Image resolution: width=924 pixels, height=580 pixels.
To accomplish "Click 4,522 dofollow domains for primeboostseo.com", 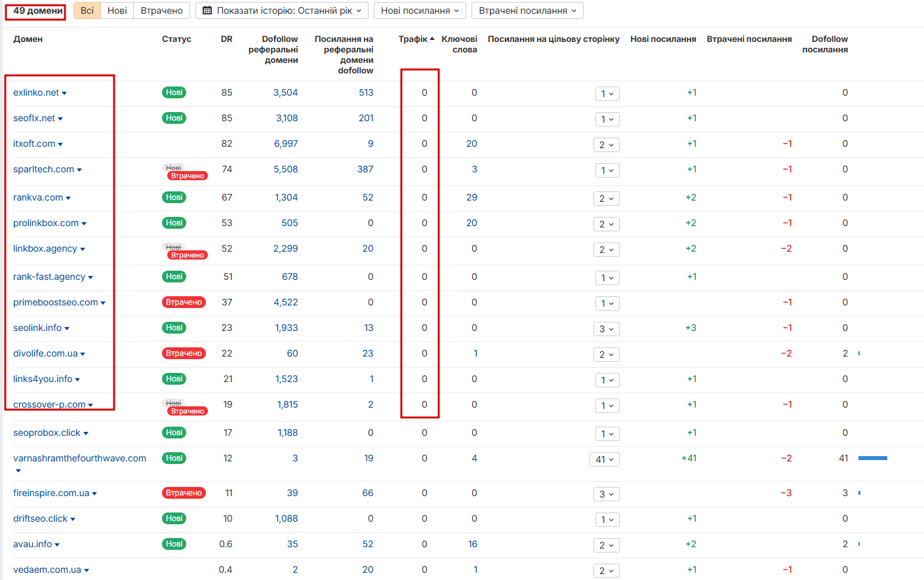I will pyautogui.click(x=285, y=302).
